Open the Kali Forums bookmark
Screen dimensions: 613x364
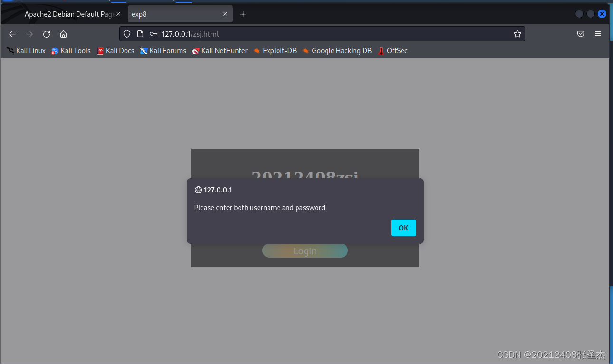163,51
